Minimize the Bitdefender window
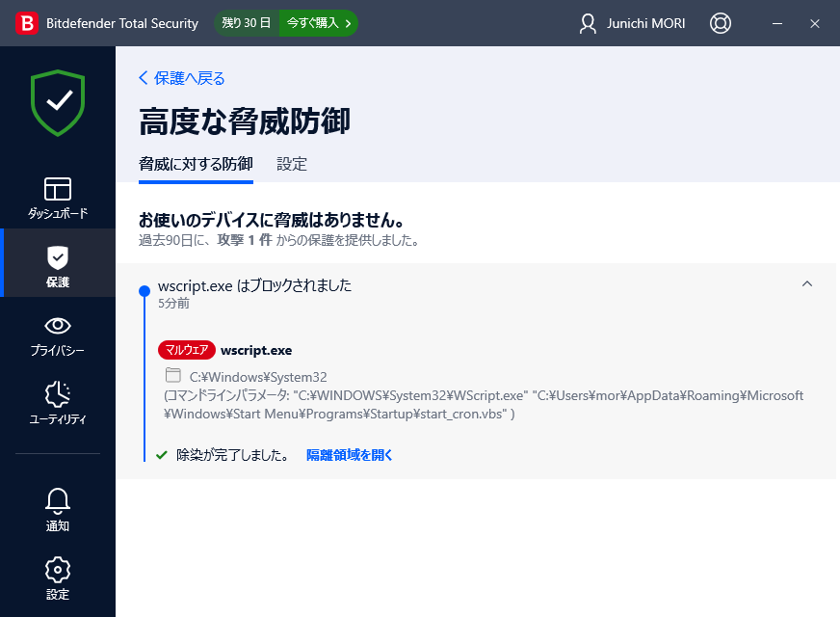The width and height of the screenshot is (840, 617). pos(777,23)
